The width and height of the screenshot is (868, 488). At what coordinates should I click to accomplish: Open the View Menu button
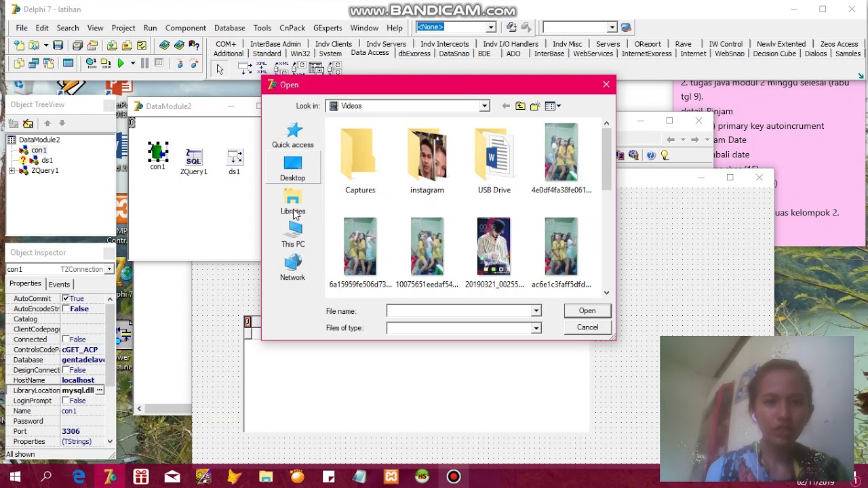point(553,106)
